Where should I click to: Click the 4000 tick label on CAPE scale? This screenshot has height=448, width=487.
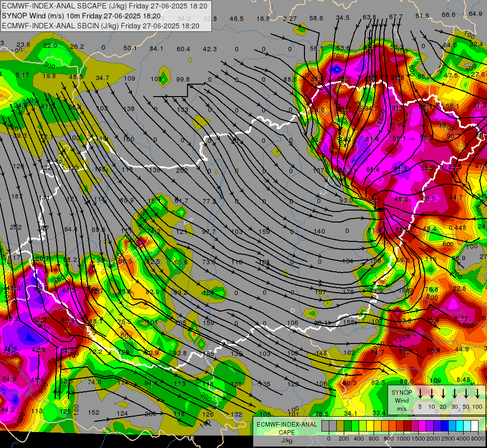(463, 439)
